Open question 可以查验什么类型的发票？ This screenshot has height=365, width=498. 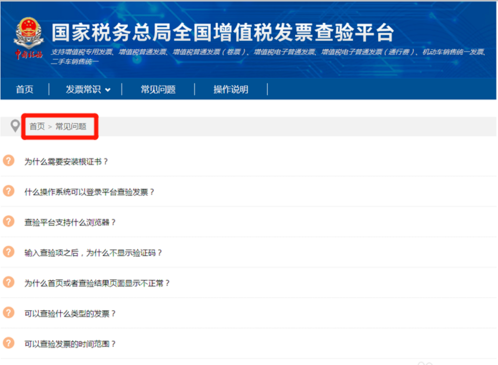[x=70, y=313]
